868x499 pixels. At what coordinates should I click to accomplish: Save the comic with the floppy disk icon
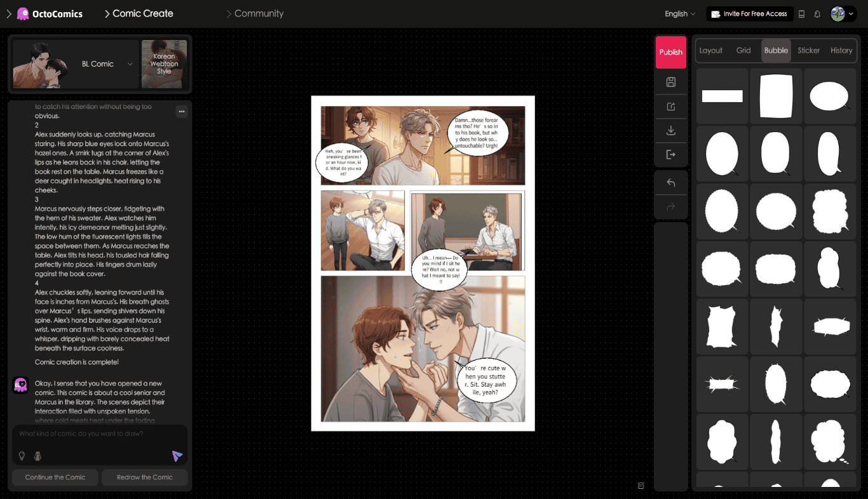[x=670, y=82]
